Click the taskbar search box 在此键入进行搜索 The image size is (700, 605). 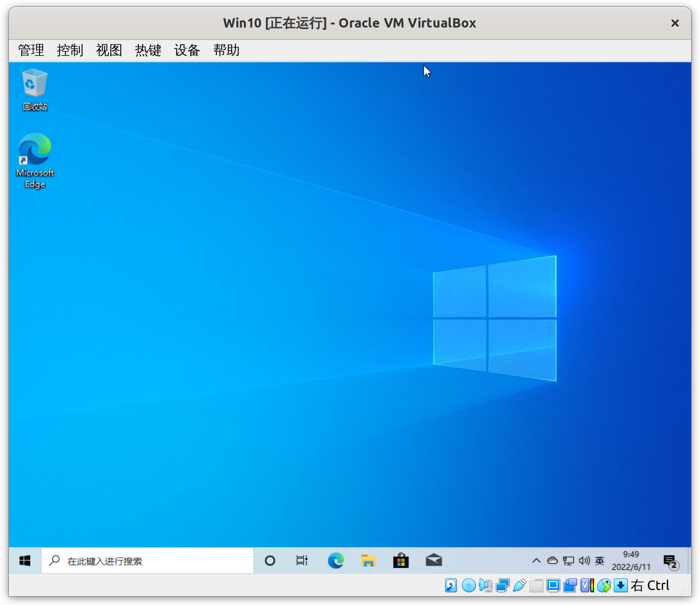click(147, 561)
